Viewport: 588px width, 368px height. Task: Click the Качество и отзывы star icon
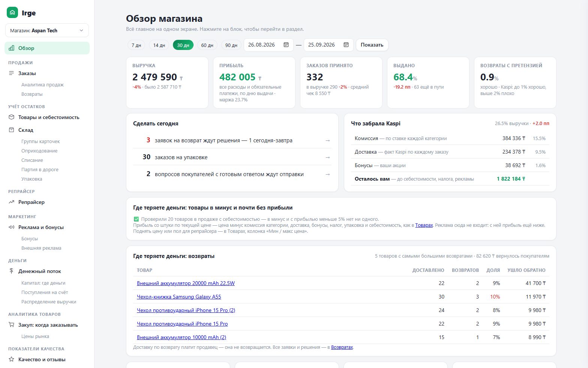click(11, 359)
